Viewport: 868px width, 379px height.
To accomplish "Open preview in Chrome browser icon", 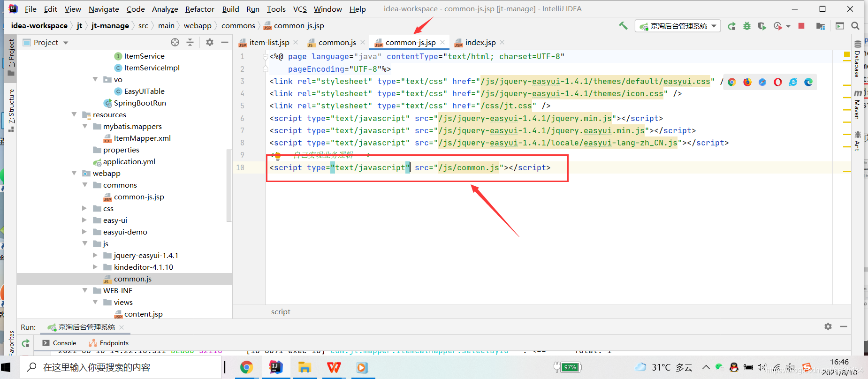I will [731, 82].
